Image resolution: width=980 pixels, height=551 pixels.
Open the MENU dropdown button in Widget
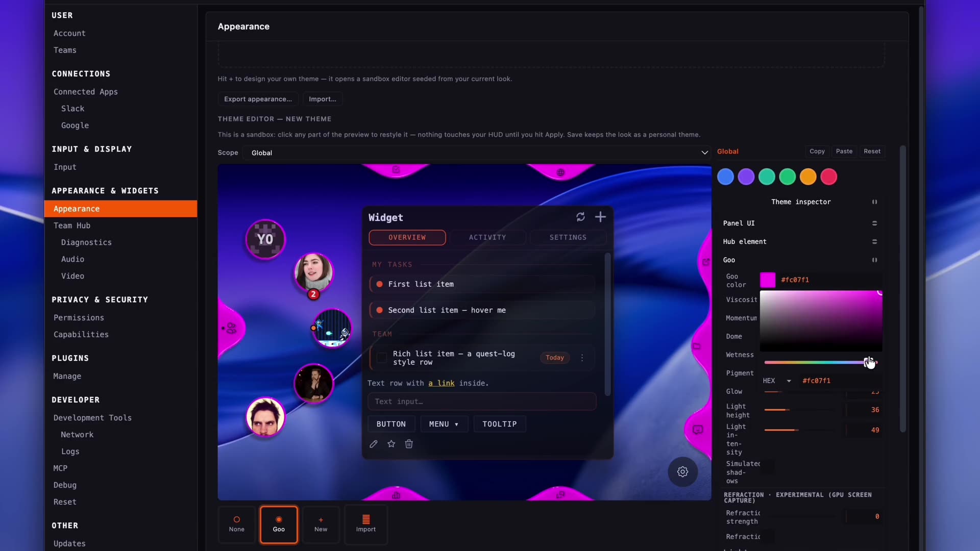coord(444,424)
